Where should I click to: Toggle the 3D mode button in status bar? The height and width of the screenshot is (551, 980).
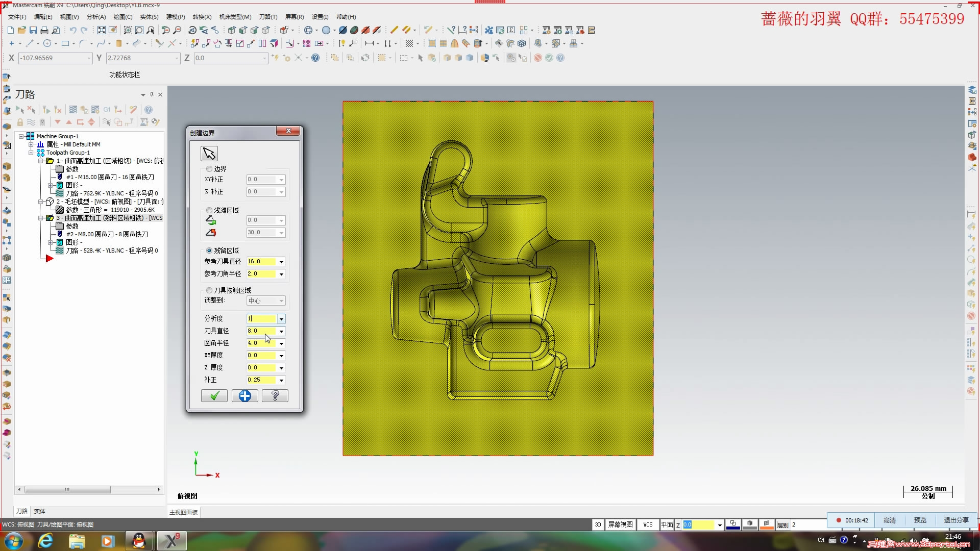598,524
